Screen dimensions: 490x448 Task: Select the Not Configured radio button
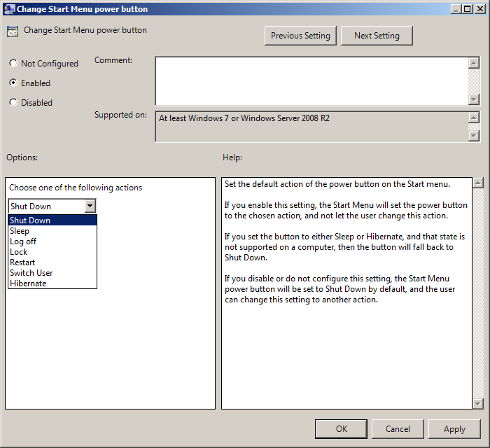click(x=13, y=64)
